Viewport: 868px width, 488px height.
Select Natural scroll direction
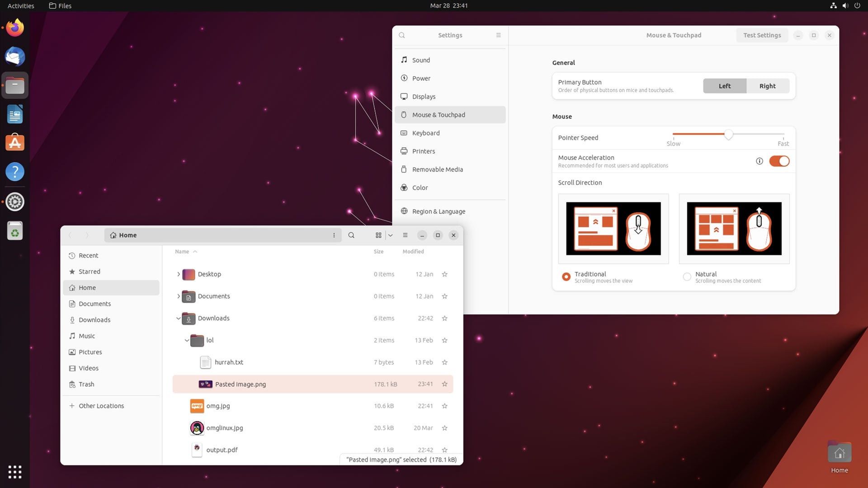coord(687,277)
